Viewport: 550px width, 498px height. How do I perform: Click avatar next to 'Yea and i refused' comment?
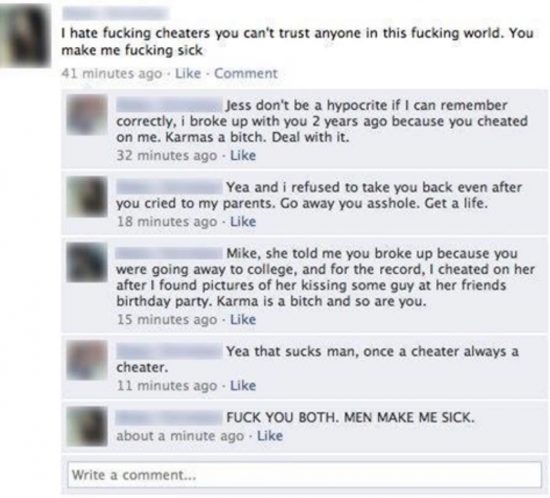click(87, 196)
